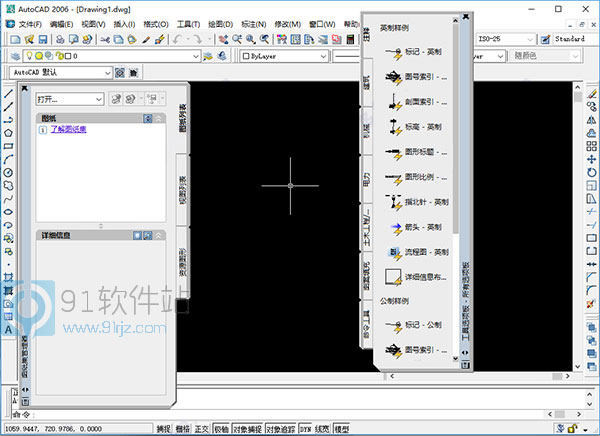
Task: Toggle 栅格 grid display in status bar
Action: pos(181,429)
